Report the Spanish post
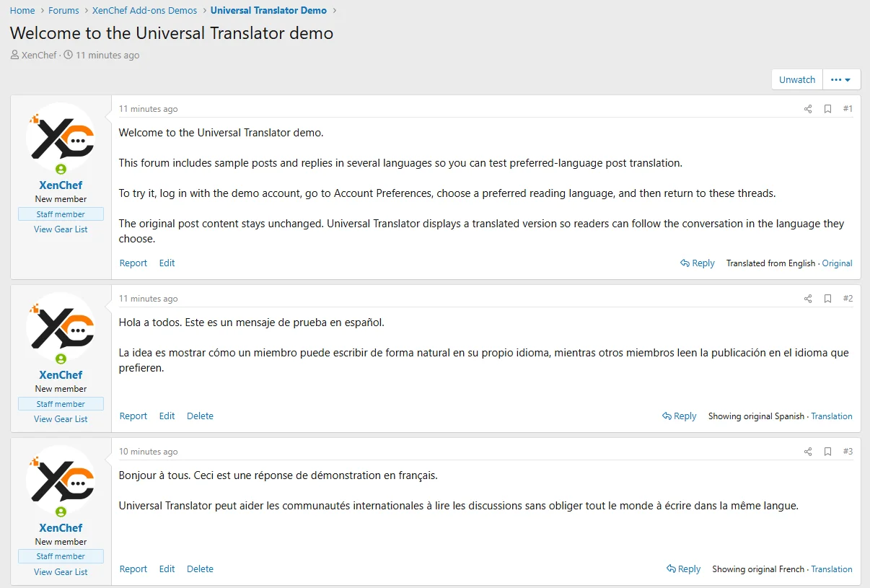This screenshot has height=588, width=870. point(133,416)
